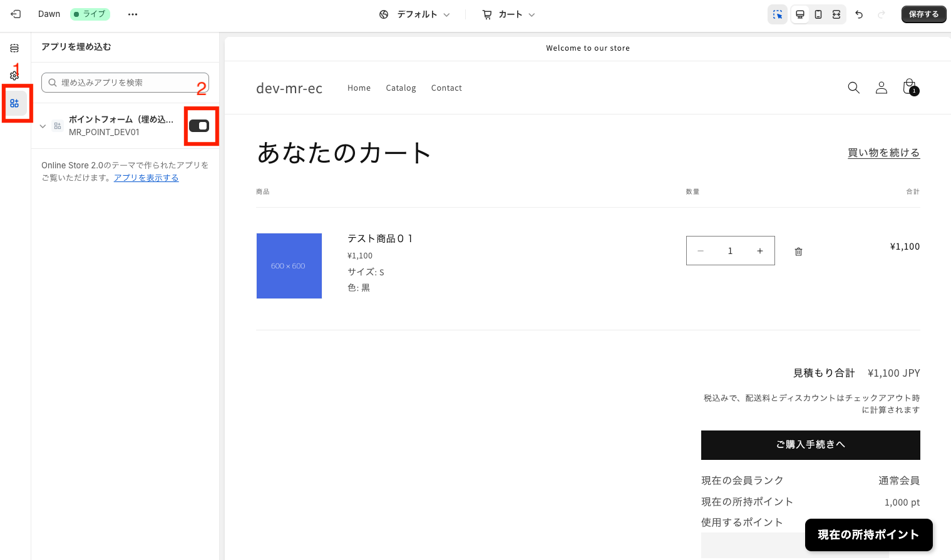Click the 買い物を続ける link
Image resolution: width=951 pixels, height=560 pixels.
coord(883,153)
